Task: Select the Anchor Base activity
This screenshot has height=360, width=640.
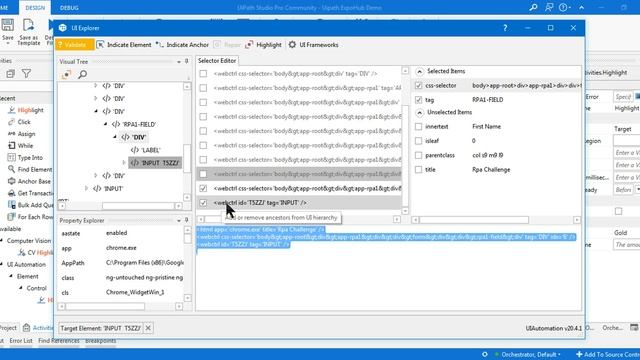Action: coord(29,181)
